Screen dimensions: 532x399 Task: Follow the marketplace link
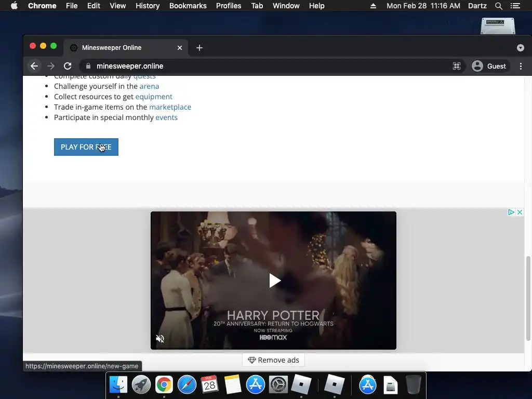[170, 107]
